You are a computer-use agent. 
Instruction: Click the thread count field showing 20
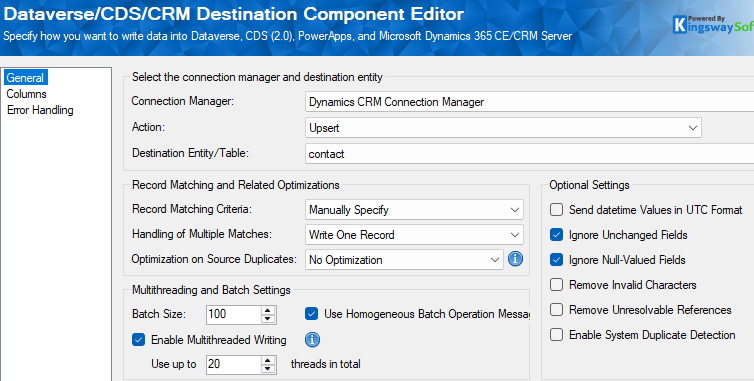[234, 364]
